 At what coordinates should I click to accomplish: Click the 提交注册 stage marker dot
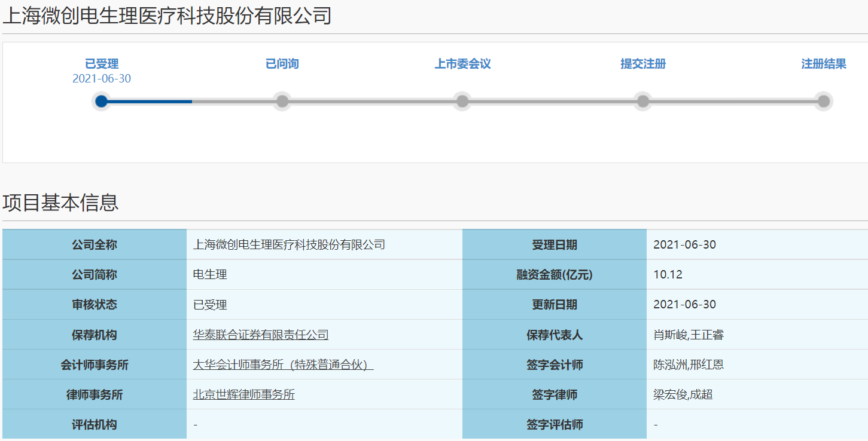click(x=643, y=101)
